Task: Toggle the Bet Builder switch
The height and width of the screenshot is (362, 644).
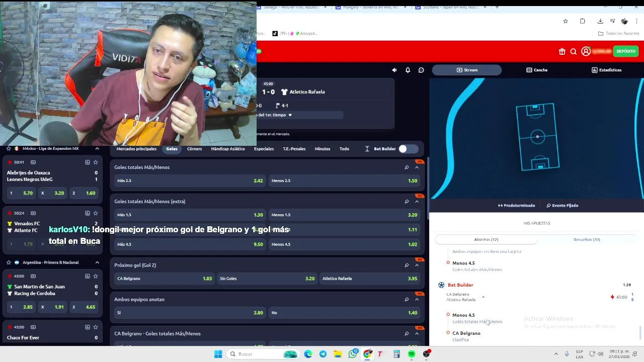Action: click(x=408, y=149)
